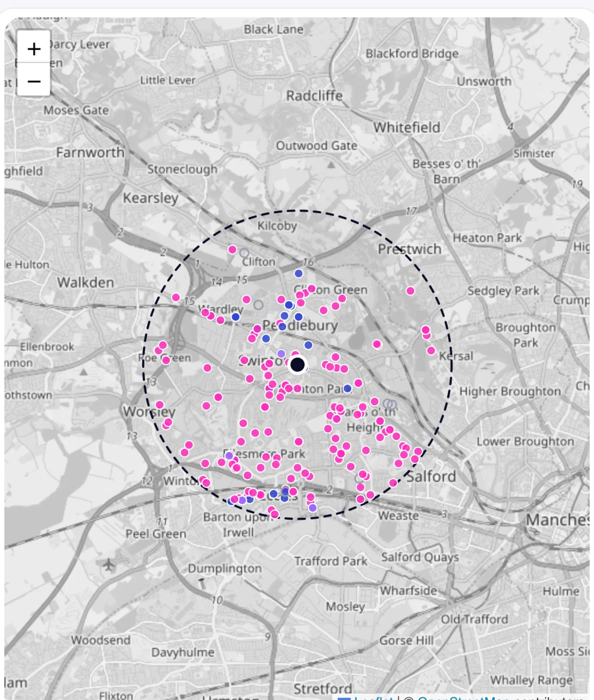The height and width of the screenshot is (700, 594).
Task: Select the lone pink marker below Prestwich
Action: [410, 291]
